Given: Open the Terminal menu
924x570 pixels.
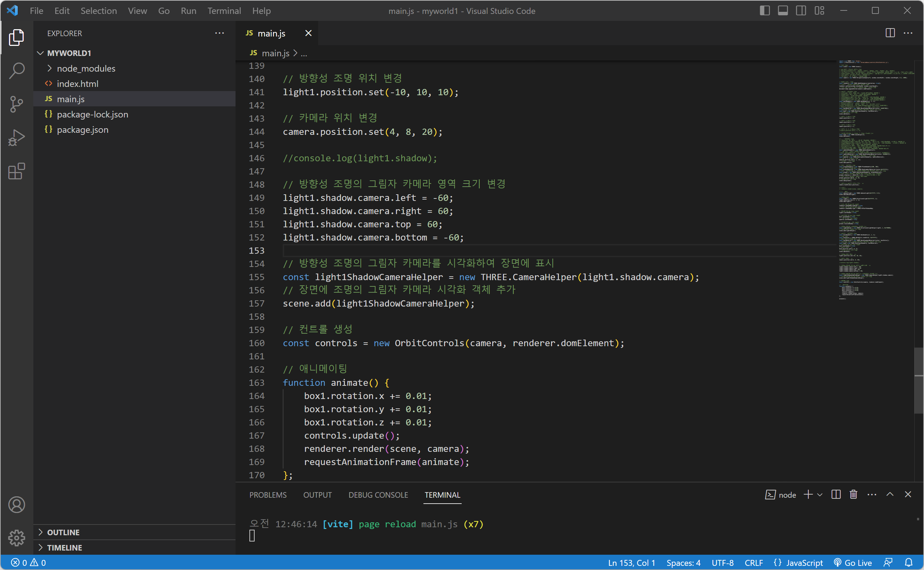Looking at the screenshot, I should pos(224,10).
